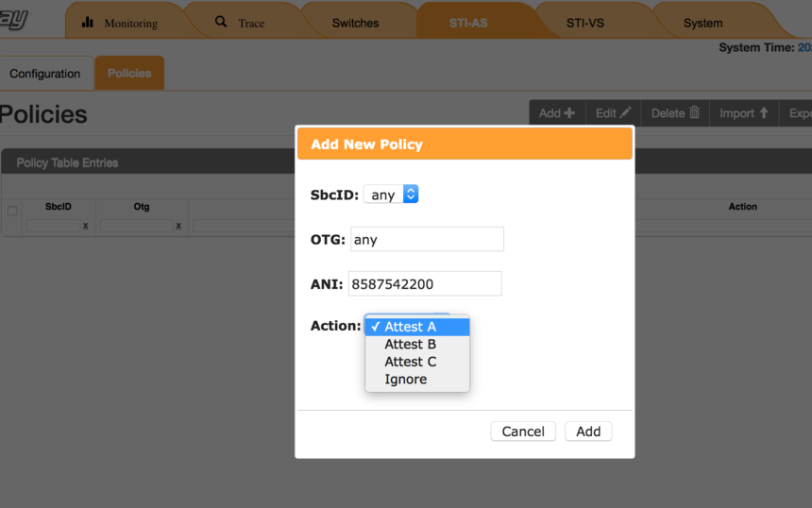The image size is (812, 508).
Task: Clear the Otg column filter x
Action: coord(178,227)
